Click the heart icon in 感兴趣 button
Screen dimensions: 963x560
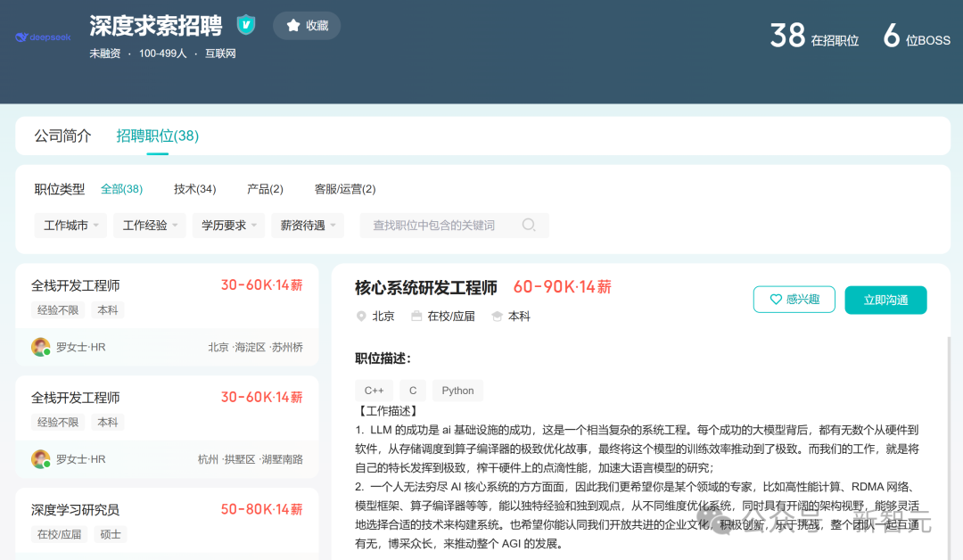776,300
